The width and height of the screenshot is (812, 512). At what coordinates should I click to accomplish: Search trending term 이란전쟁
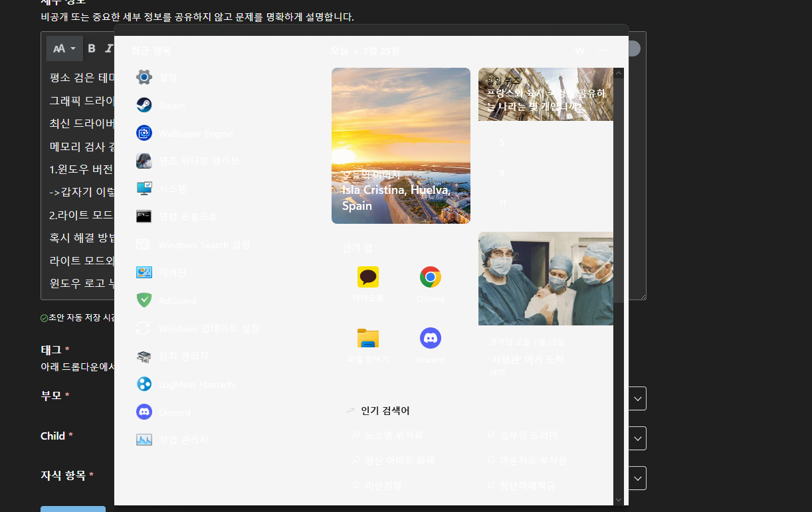(x=377, y=486)
